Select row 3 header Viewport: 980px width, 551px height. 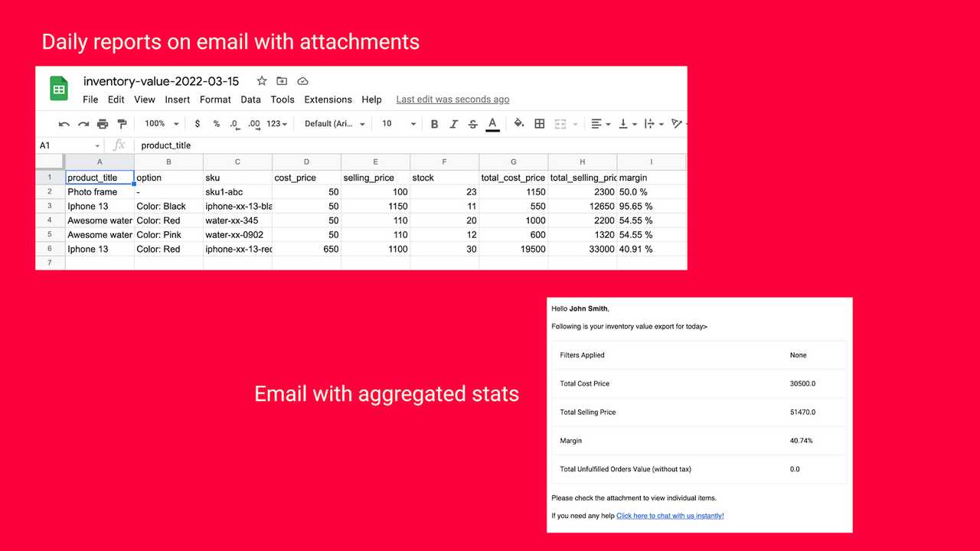[x=50, y=206]
